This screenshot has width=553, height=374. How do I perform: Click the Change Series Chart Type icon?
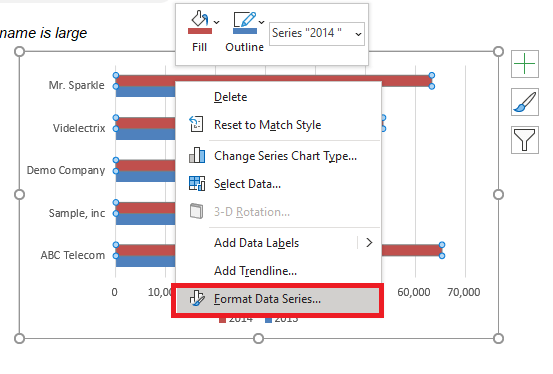coord(197,156)
